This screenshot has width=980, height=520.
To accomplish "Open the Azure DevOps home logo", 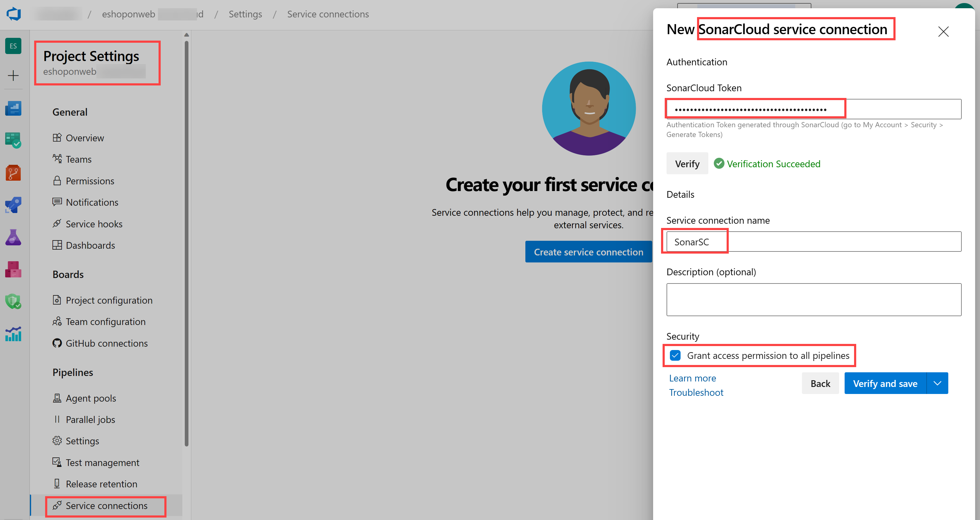I will click(14, 14).
